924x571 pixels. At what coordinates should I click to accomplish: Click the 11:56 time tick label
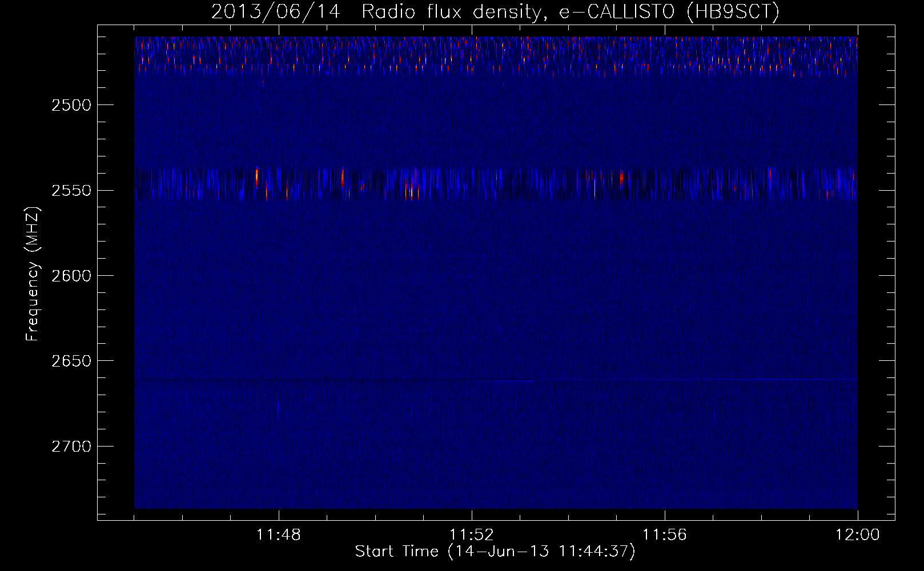point(665,535)
